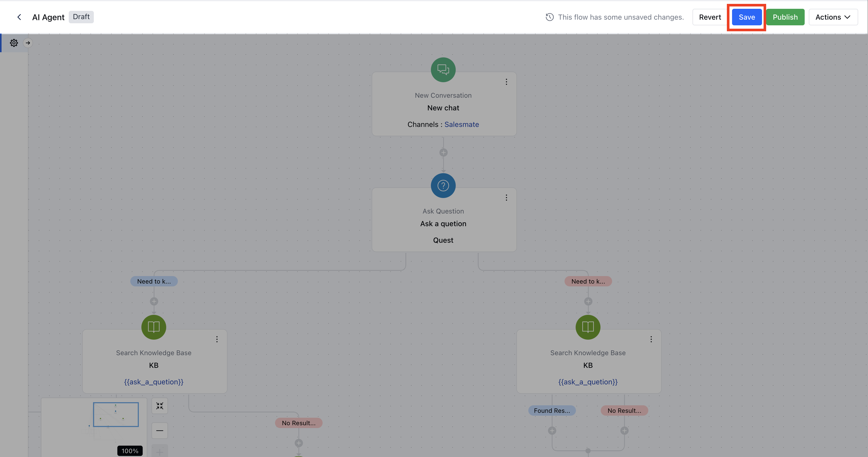Save the flow changes

click(747, 17)
